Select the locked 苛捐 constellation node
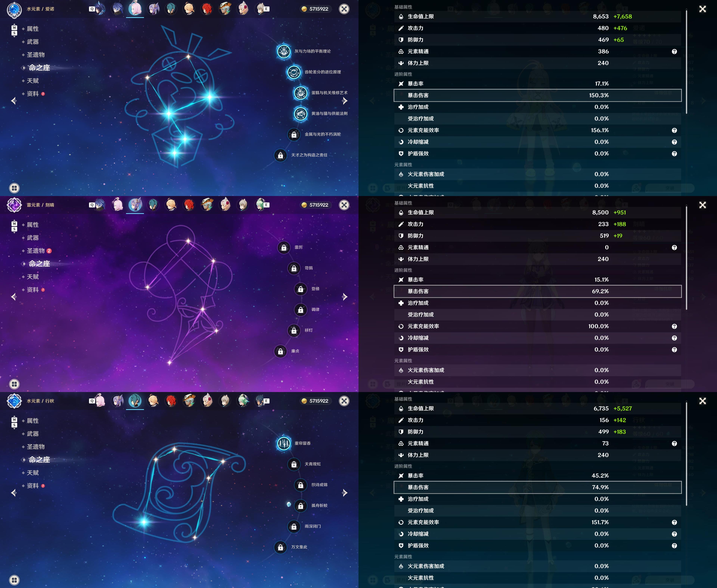Screen dimensions: 717x588 click(294, 268)
